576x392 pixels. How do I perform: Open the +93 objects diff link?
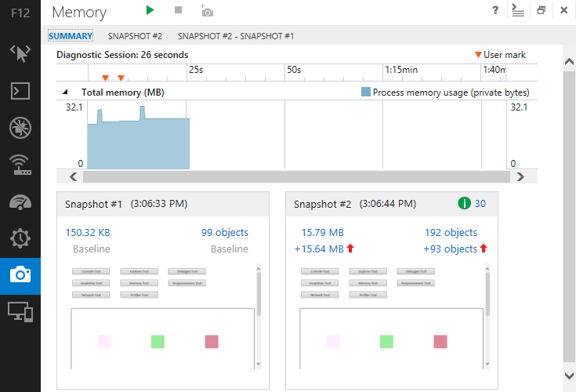(450, 249)
